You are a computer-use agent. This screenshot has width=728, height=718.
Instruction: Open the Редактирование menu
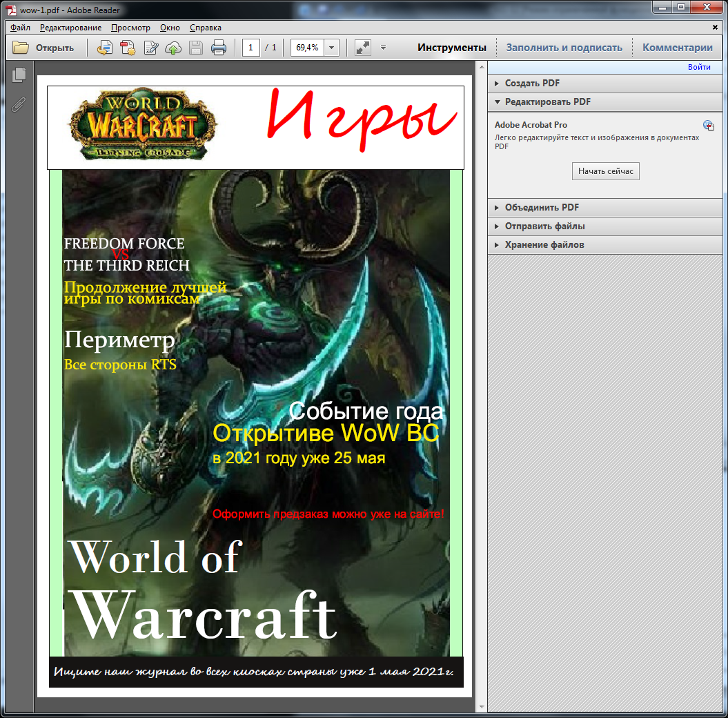[70, 28]
